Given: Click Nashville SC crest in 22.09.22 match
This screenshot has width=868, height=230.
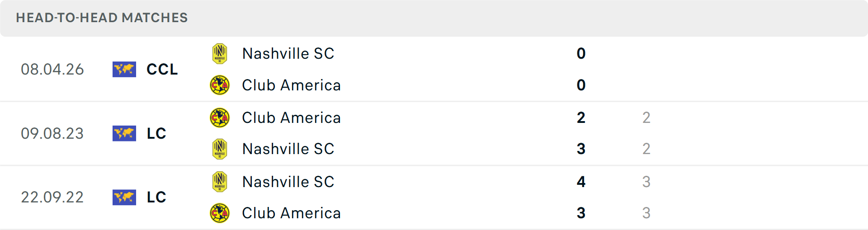Looking at the screenshot, I should pos(220,182).
